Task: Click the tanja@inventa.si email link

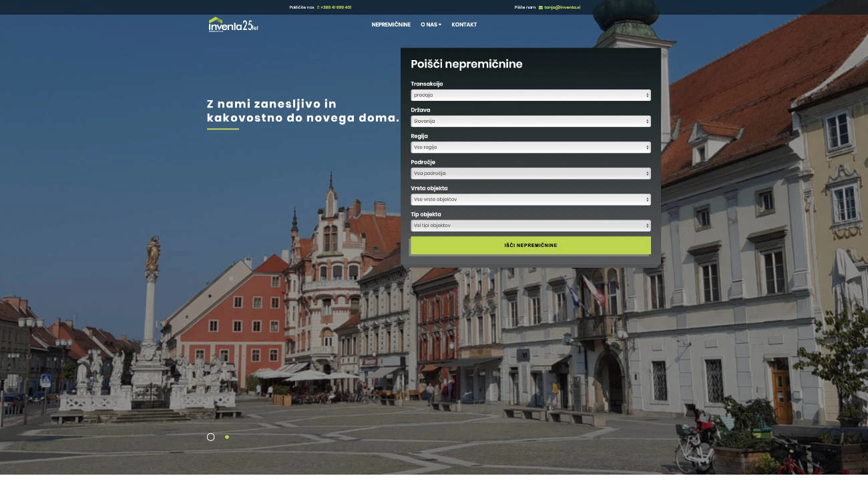Action: [562, 7]
